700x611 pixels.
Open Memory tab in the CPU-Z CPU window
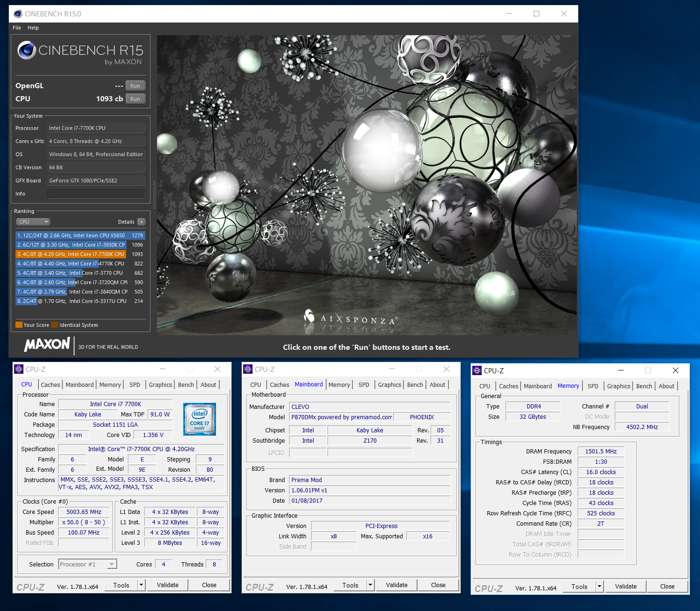[x=110, y=385]
